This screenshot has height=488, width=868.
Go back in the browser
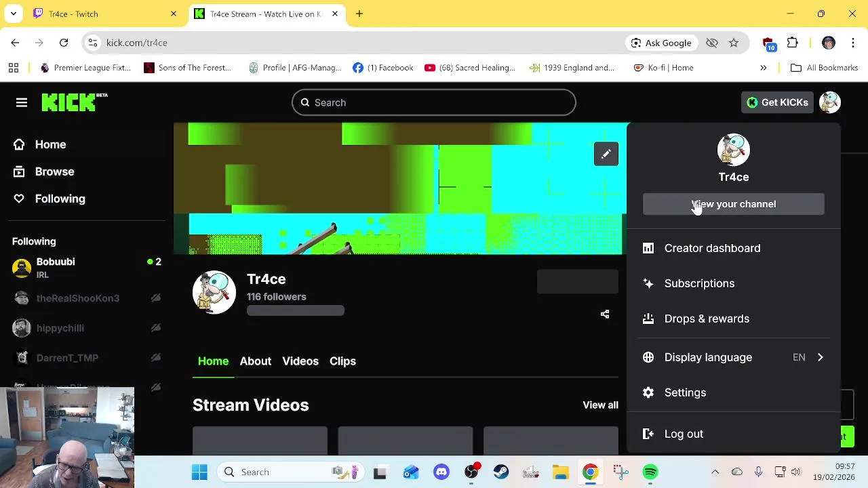tap(15, 43)
